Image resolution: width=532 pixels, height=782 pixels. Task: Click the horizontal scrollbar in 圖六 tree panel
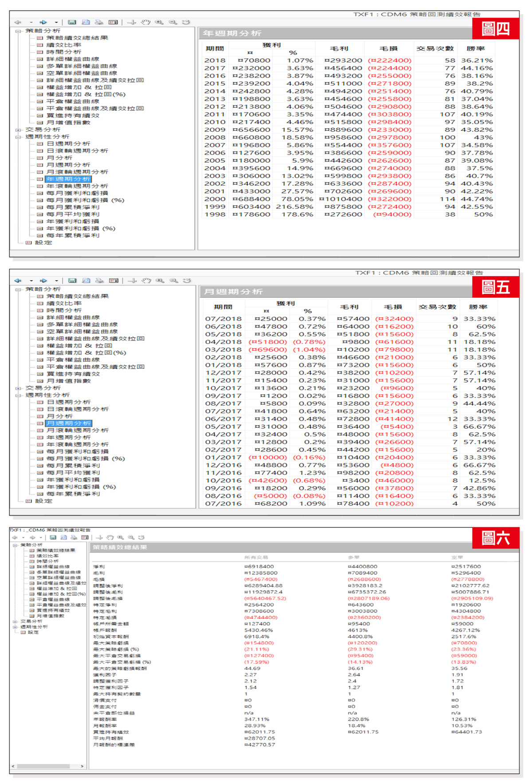43,766
